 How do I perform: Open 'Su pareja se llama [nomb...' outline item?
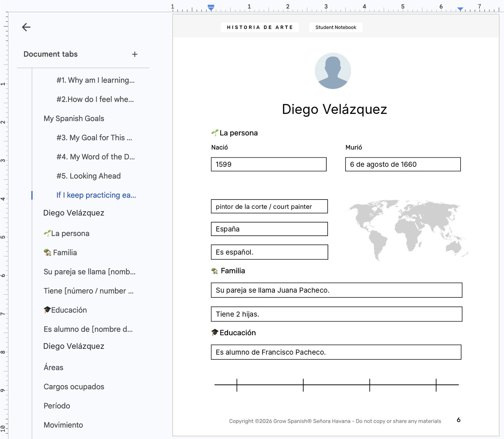click(x=90, y=272)
